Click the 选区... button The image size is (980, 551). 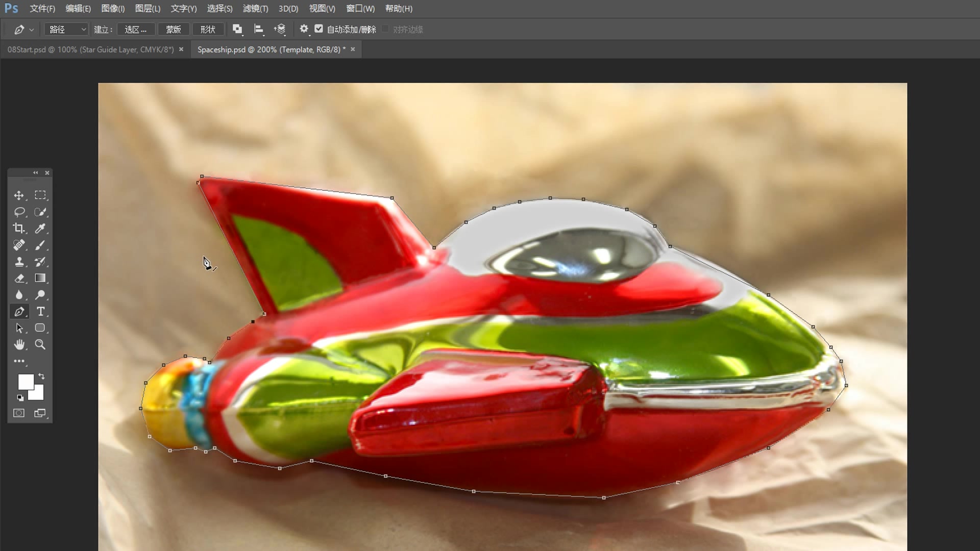coord(136,30)
